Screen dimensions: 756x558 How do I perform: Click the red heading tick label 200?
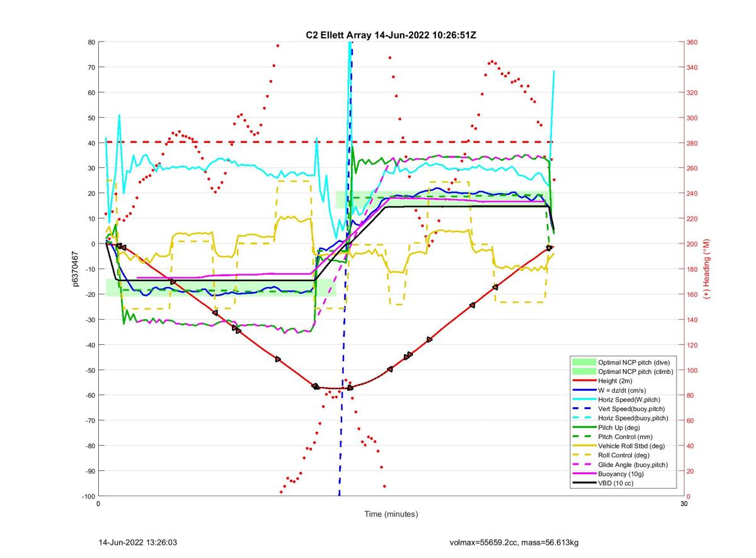[692, 244]
